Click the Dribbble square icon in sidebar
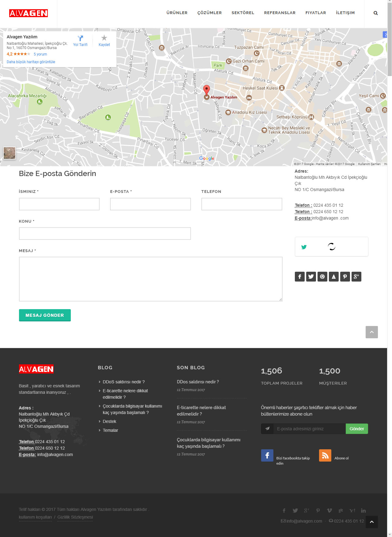This screenshot has height=537, width=392. [322, 277]
